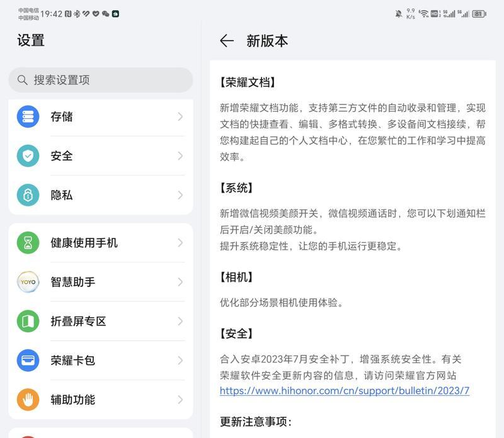This screenshot has width=504, height=438.
Task: Open the 荣耀卡包 settings entry
Action: 101,361
